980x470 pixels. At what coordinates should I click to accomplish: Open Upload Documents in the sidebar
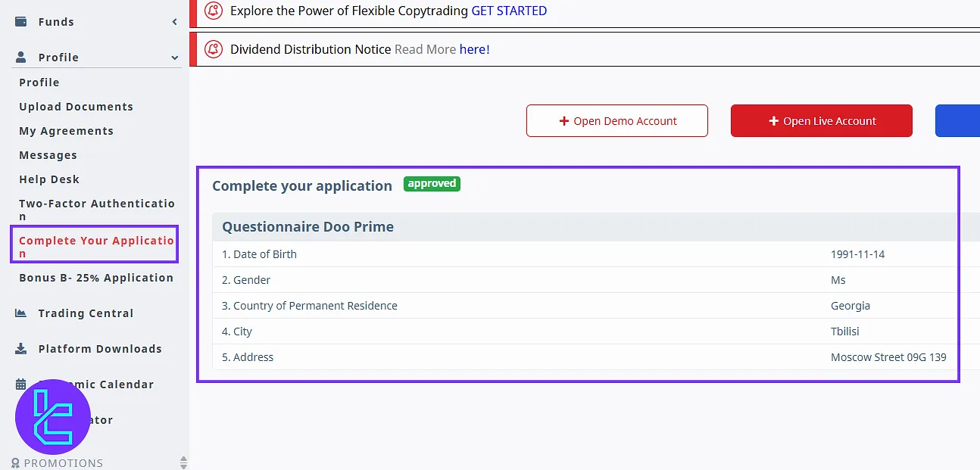[76, 107]
